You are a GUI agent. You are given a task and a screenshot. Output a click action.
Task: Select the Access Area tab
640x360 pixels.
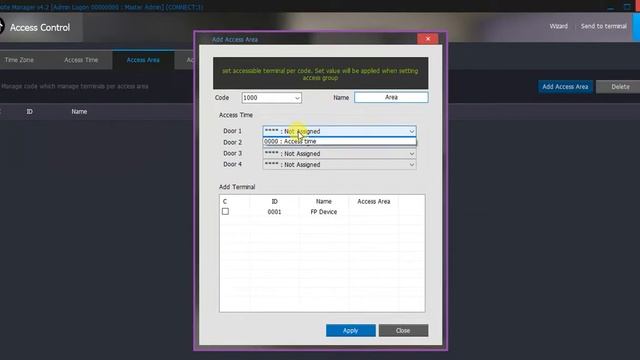click(143, 60)
